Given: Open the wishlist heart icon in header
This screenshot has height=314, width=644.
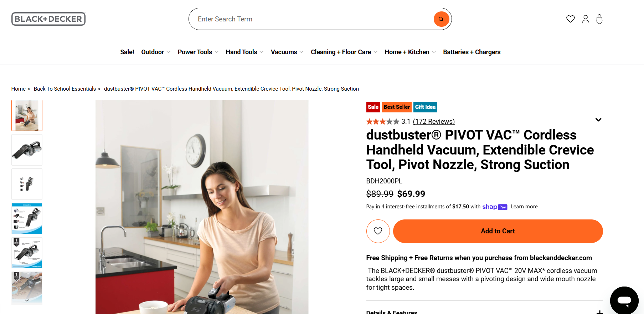Looking at the screenshot, I should pos(571,19).
